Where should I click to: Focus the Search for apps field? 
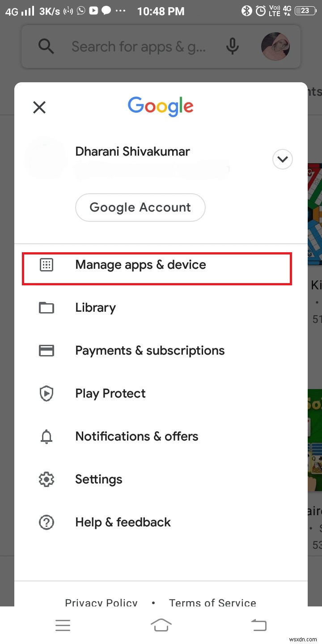pos(139,47)
